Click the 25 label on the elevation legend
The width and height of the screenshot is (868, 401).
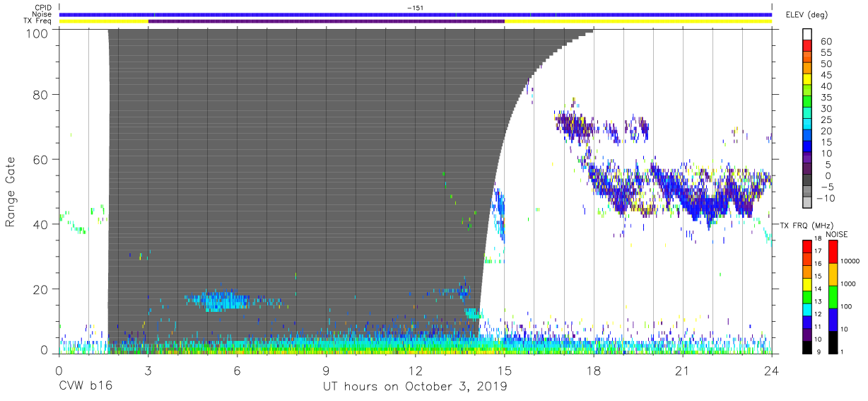click(x=827, y=120)
